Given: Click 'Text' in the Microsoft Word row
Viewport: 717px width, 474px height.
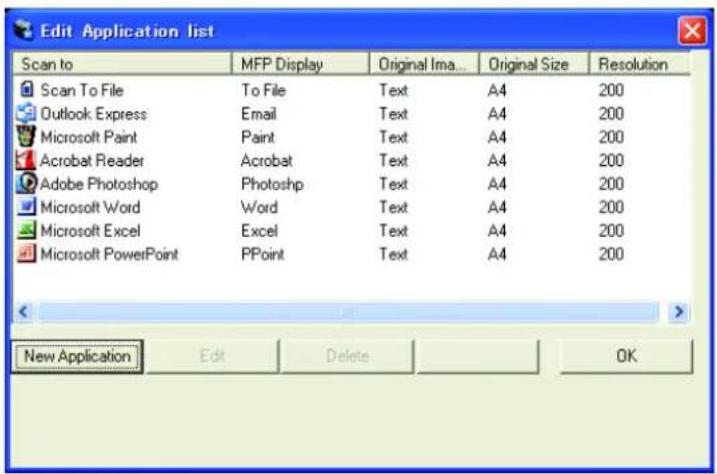Looking at the screenshot, I should pyautogui.click(x=393, y=208).
